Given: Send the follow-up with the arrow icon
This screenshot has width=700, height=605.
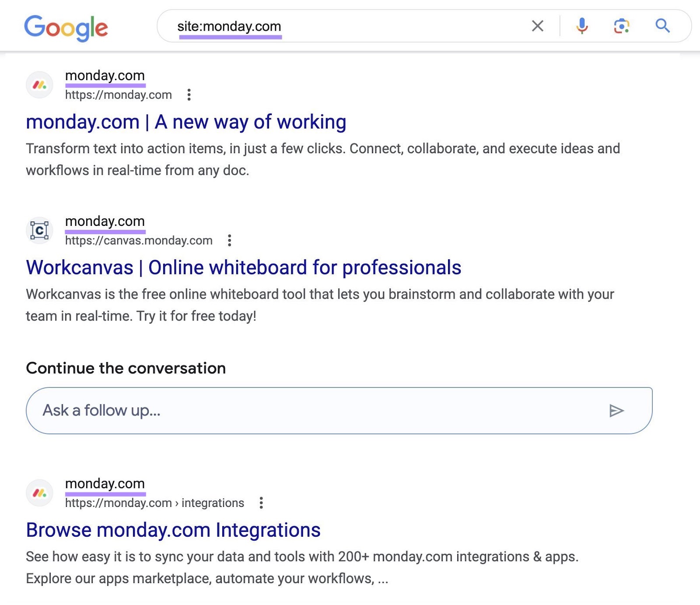Looking at the screenshot, I should click(616, 411).
